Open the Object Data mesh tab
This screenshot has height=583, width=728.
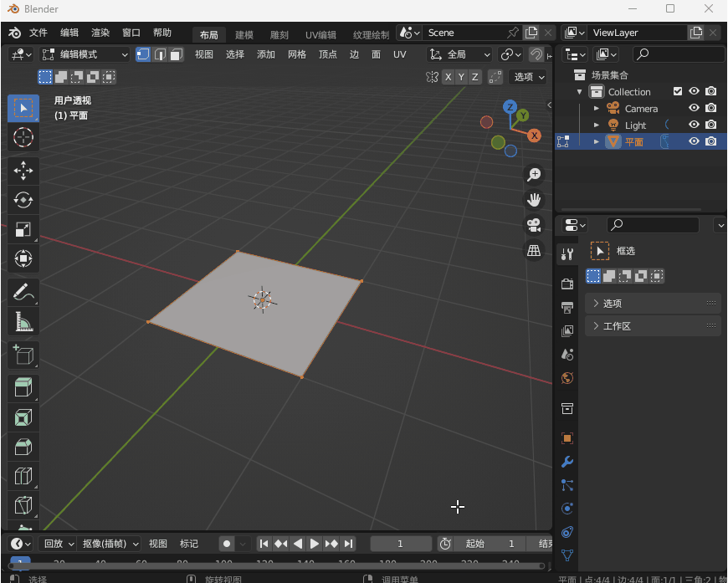[x=567, y=555]
